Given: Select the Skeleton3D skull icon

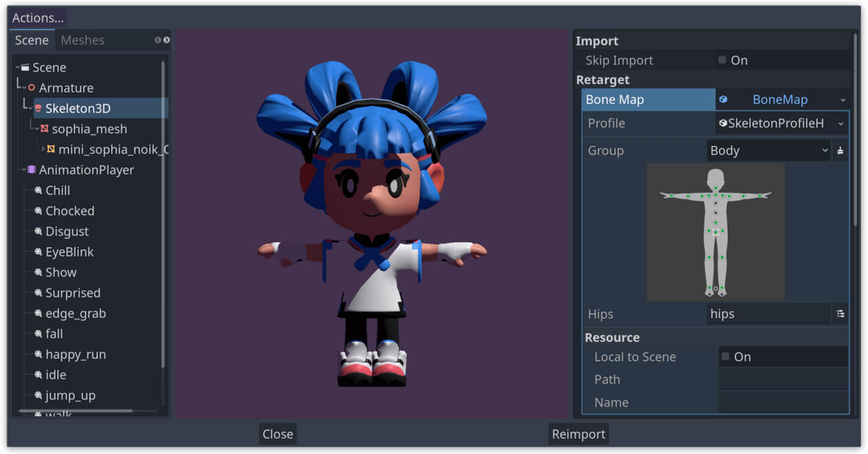Looking at the screenshot, I should (39, 108).
